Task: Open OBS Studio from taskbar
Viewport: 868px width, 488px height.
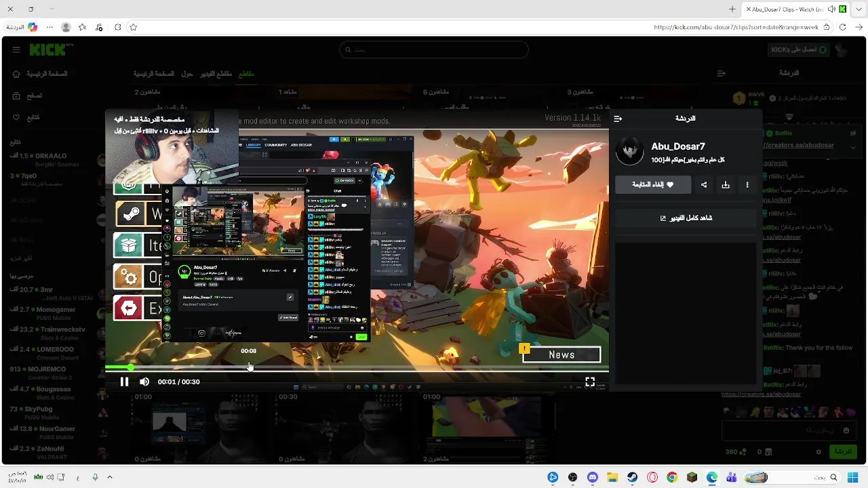Action: [573, 478]
